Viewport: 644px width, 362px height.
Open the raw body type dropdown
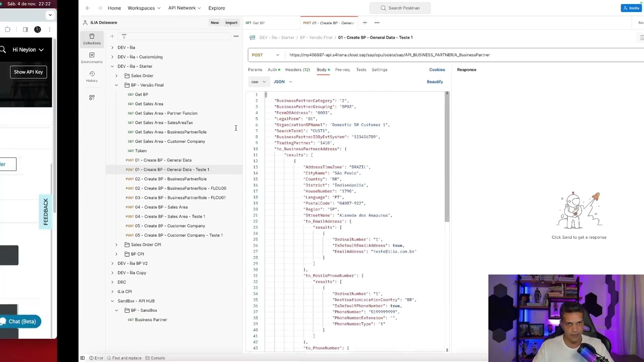258,82
